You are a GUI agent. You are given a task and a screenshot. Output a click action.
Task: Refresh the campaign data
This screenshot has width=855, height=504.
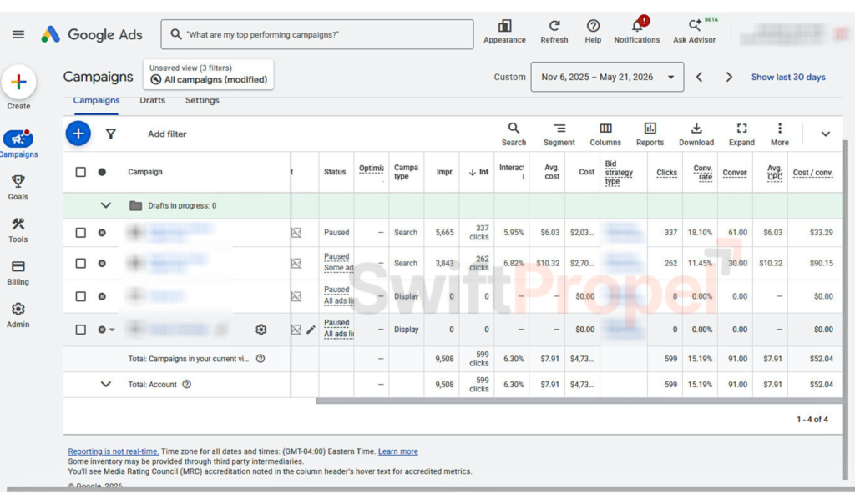click(554, 26)
